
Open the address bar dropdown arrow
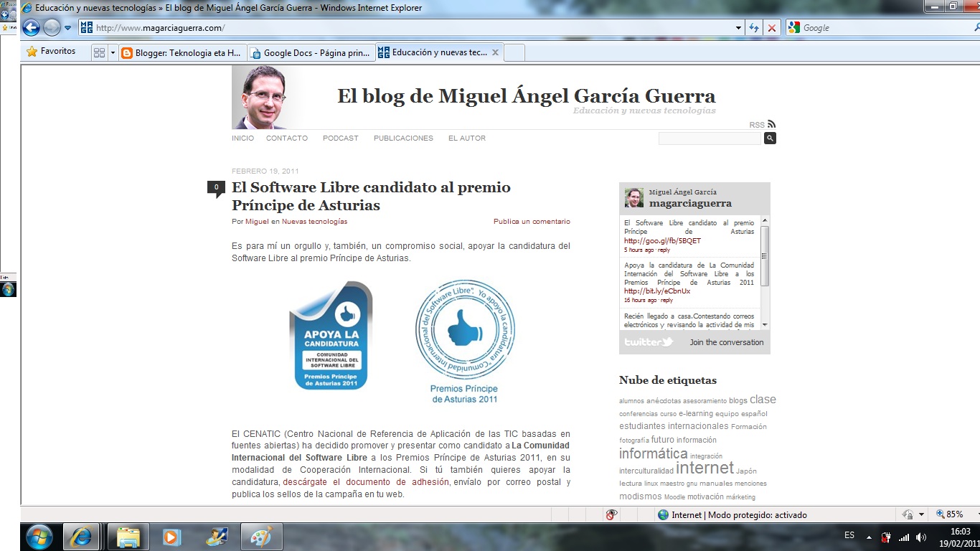[738, 27]
